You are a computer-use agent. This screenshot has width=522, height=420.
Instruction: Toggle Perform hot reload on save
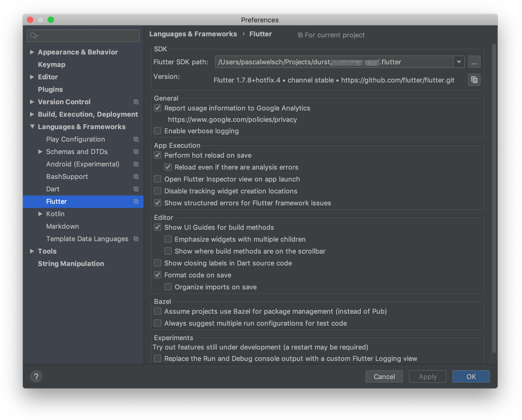pos(158,155)
